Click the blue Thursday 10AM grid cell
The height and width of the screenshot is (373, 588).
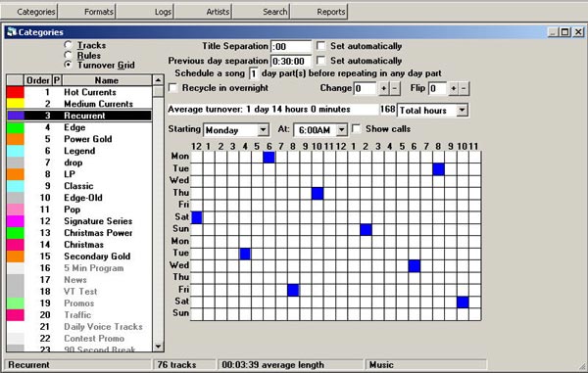pyautogui.click(x=318, y=194)
